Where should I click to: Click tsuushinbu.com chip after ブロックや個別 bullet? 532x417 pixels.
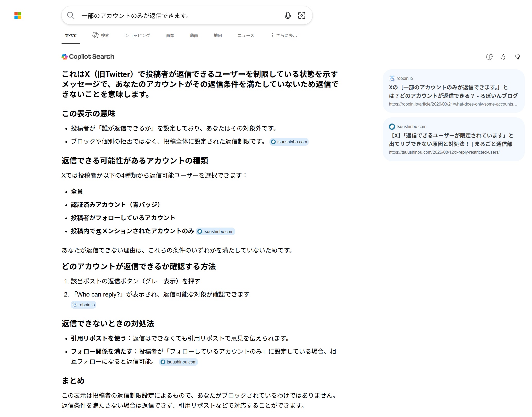(x=289, y=142)
